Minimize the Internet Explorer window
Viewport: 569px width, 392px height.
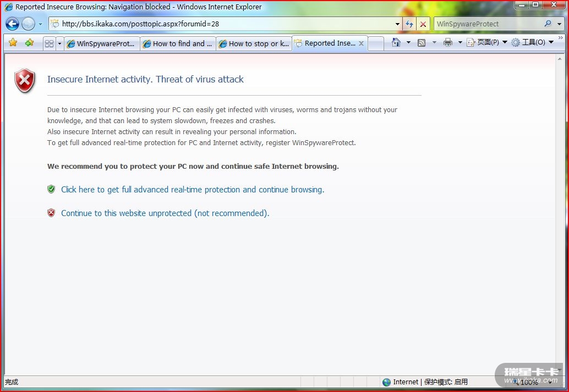[x=522, y=5]
